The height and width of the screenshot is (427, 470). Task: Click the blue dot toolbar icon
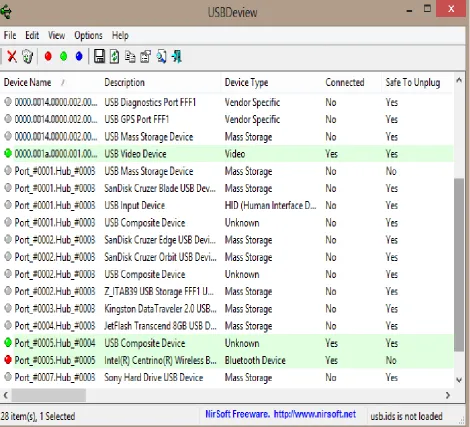(79, 56)
